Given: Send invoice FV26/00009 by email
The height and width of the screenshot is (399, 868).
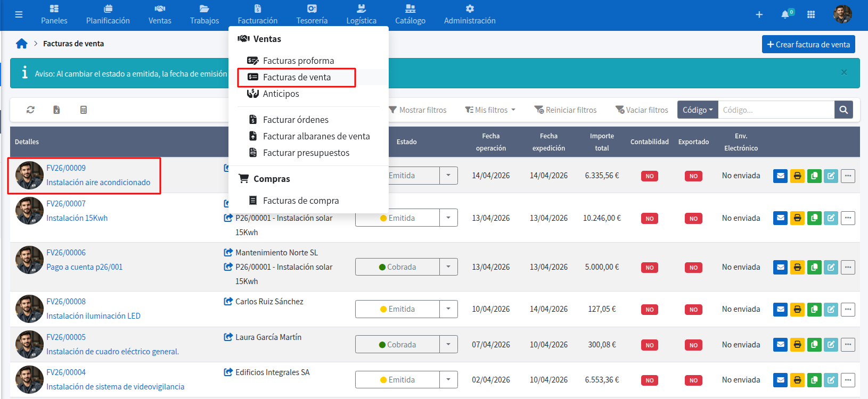Looking at the screenshot, I should click(780, 176).
